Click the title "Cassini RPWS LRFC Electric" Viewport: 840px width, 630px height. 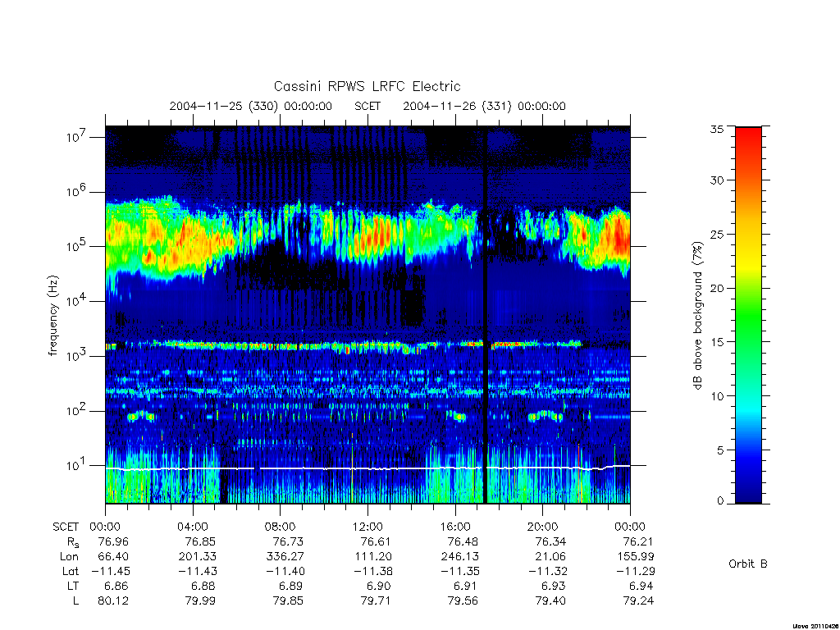click(367, 86)
